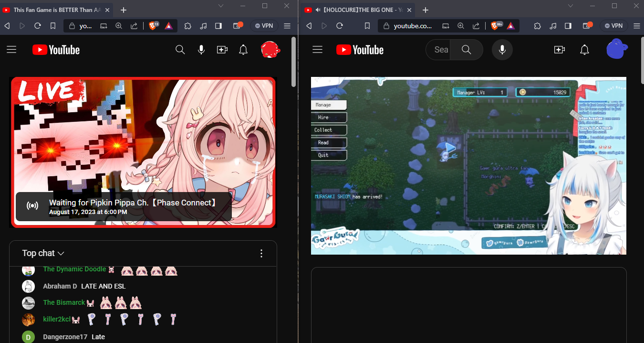Click chat author Dangerzone17
The width and height of the screenshot is (644, 343).
pyautogui.click(x=65, y=337)
